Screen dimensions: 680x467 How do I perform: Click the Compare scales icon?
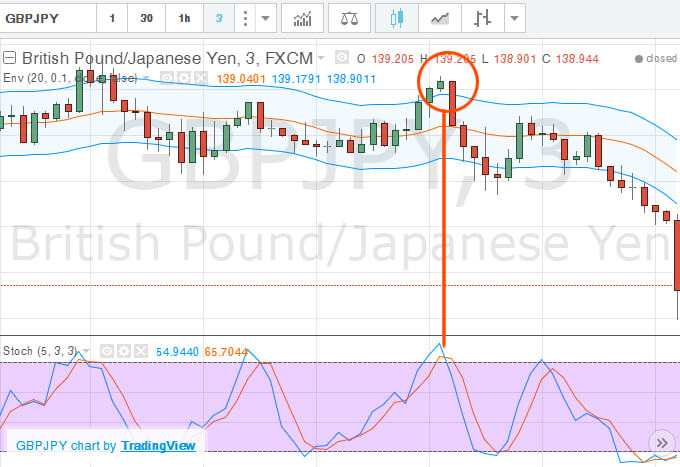(x=349, y=18)
